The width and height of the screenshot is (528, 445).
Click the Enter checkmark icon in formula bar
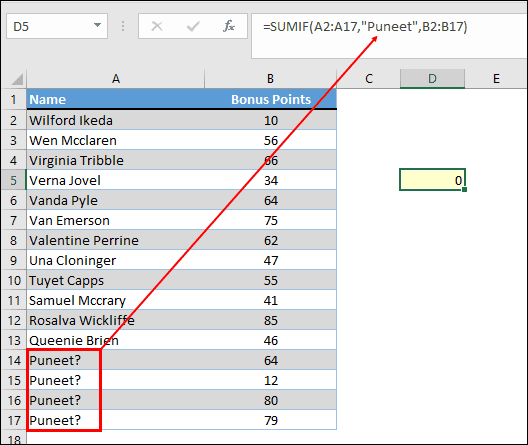click(193, 26)
